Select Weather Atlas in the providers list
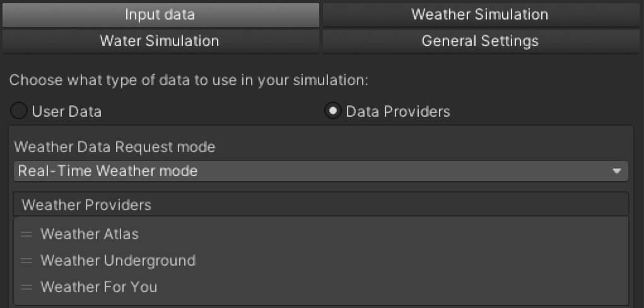Image resolution: width=644 pixels, height=308 pixels. [90, 234]
